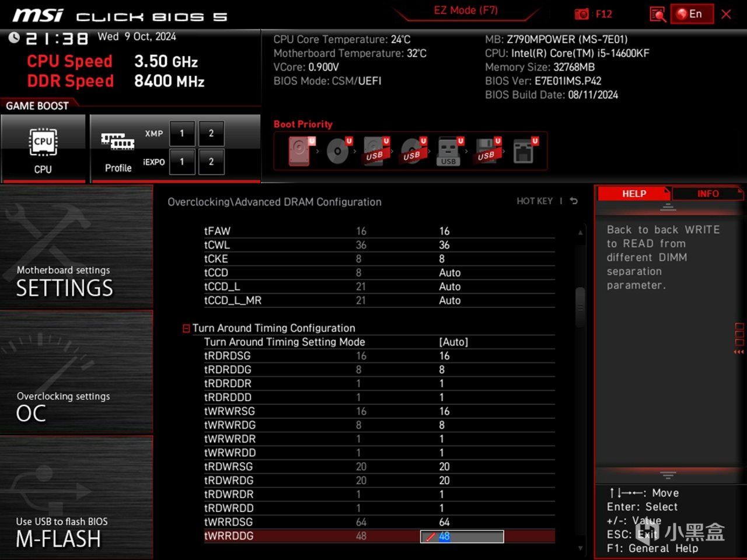
Task: Collapse Turn Around Timing Configuration section
Action: tap(186, 328)
